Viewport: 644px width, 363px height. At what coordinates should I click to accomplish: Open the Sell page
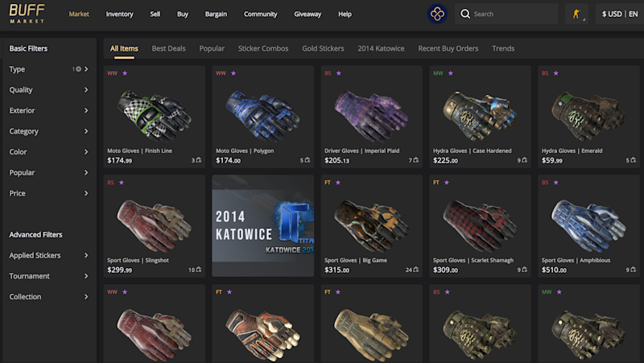155,14
